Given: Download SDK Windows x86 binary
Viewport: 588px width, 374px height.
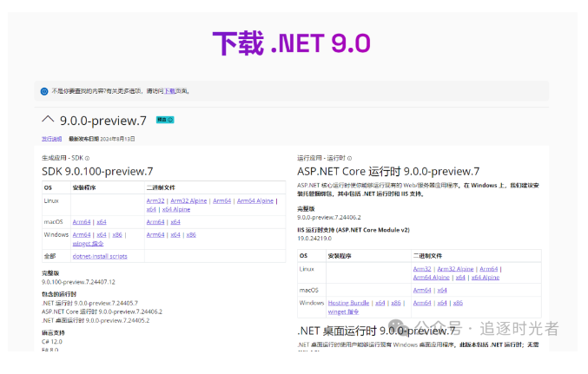Looking at the screenshot, I should point(191,234).
